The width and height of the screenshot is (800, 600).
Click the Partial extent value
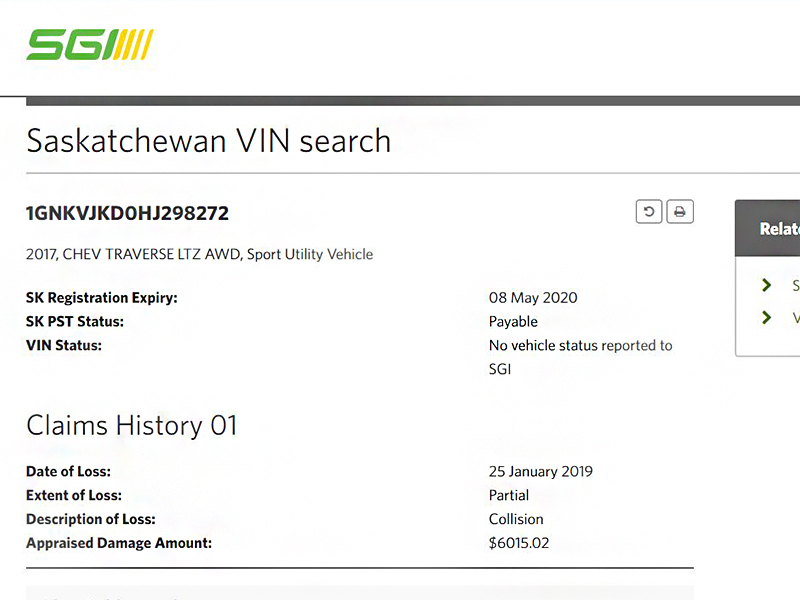[509, 495]
